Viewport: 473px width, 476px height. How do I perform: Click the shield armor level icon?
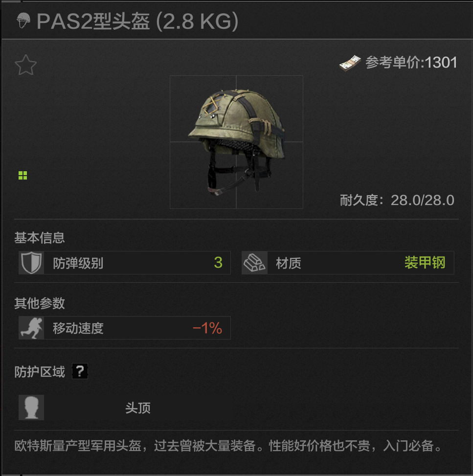[x=31, y=263]
